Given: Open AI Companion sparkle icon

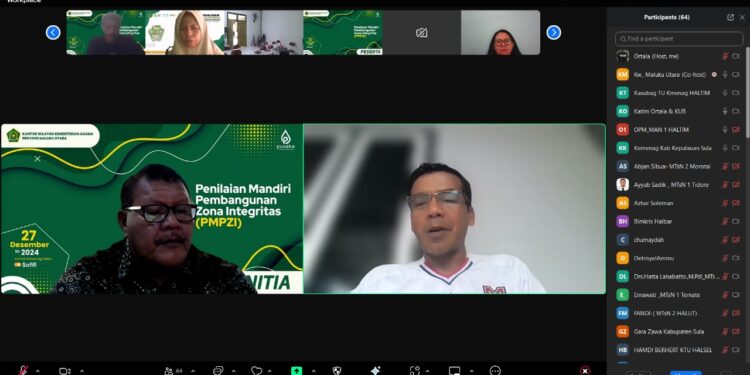Looking at the screenshot, I should tap(375, 371).
